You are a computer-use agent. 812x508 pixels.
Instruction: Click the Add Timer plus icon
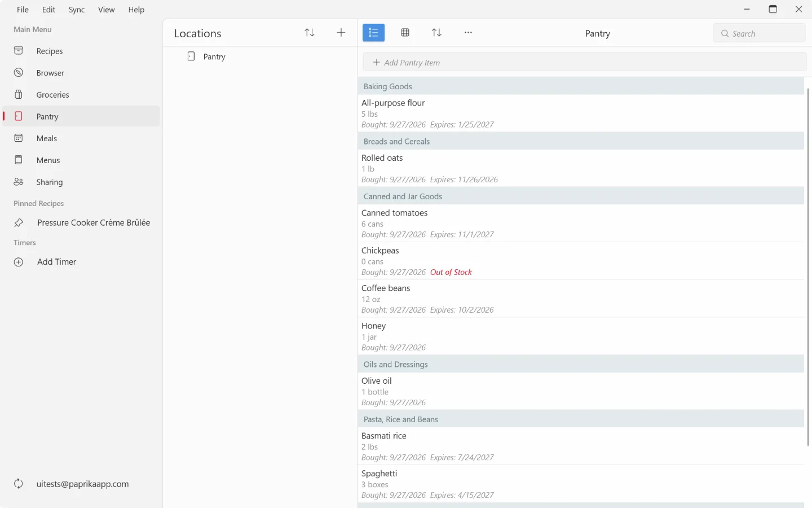coord(19,262)
